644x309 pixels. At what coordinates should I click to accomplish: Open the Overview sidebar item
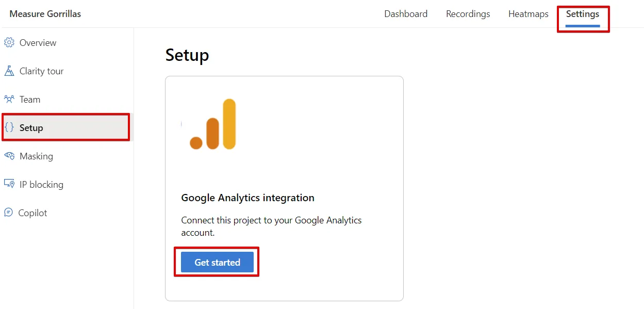[x=38, y=43]
